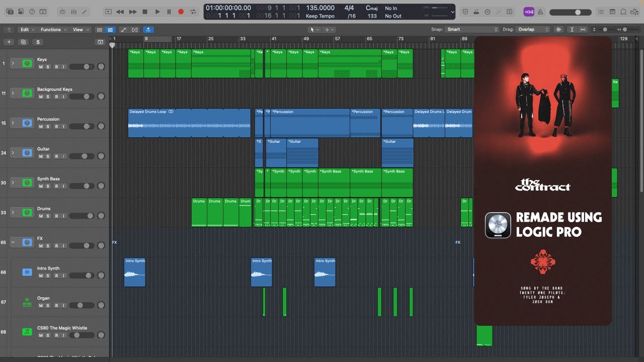Switch to grid display view button
644x362 pixels.
pyautogui.click(x=99, y=30)
